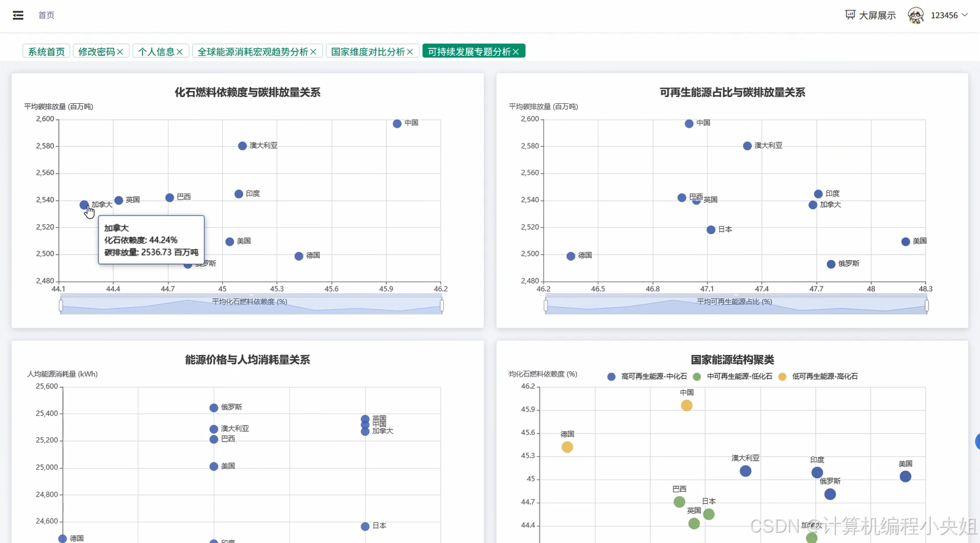Click the 巴西 point in energy price chart
Viewport: 980px width, 543px height.
[x=214, y=439]
